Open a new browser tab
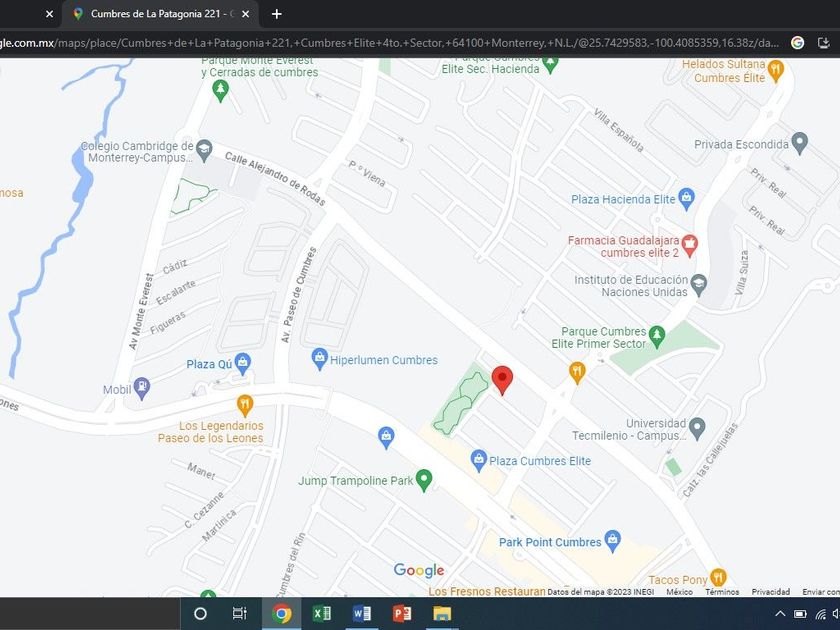 point(276,14)
